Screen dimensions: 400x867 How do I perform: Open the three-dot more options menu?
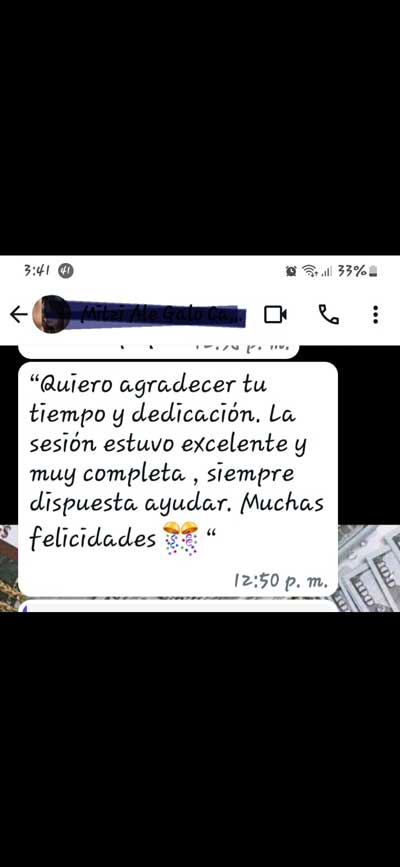tap(376, 315)
